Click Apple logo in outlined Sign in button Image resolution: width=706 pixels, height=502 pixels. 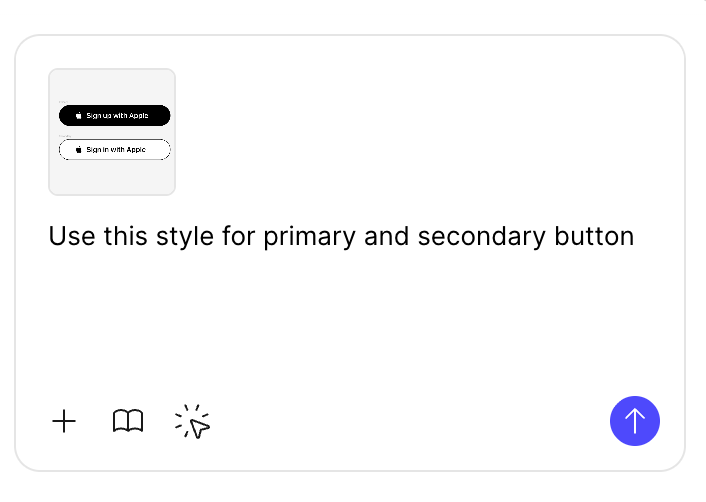click(79, 150)
